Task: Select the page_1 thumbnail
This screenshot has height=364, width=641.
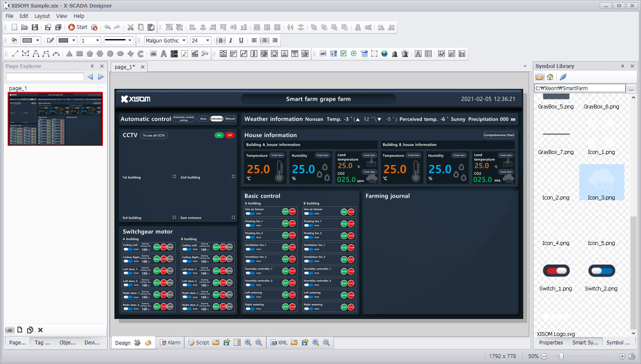Action: 55,119
